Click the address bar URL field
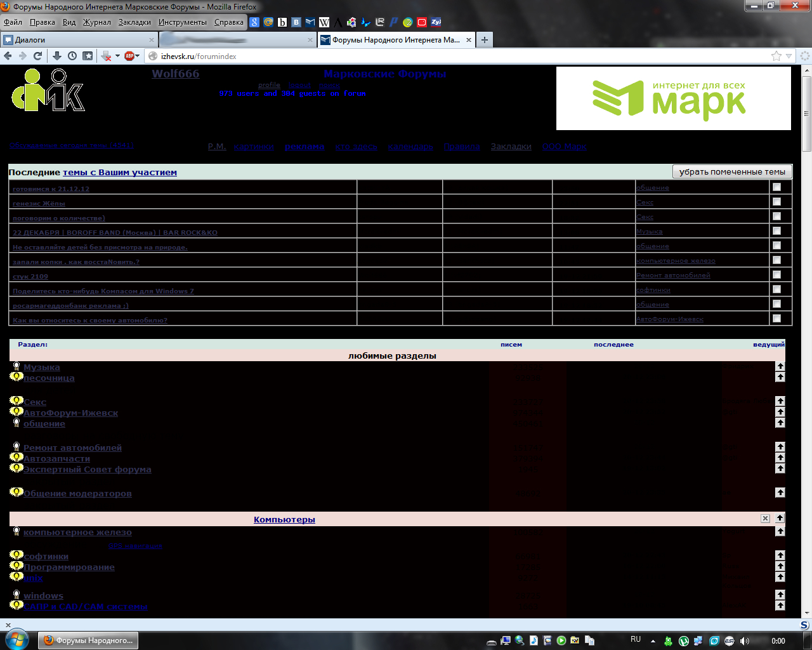The width and height of the screenshot is (812, 650). point(444,56)
